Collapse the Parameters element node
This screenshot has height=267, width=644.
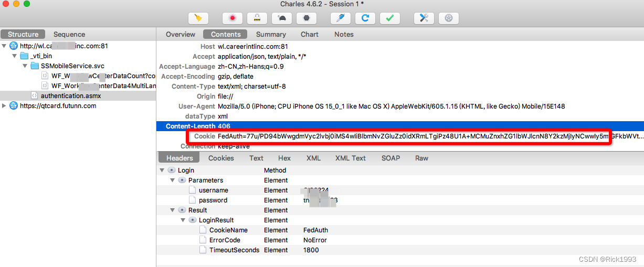click(173, 180)
